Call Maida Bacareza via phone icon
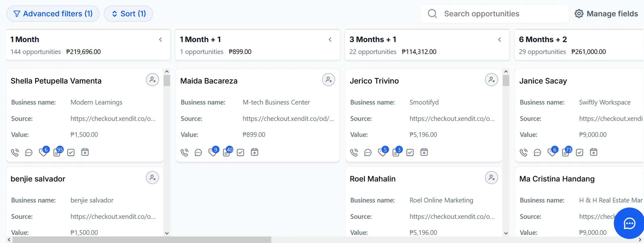 tap(184, 152)
